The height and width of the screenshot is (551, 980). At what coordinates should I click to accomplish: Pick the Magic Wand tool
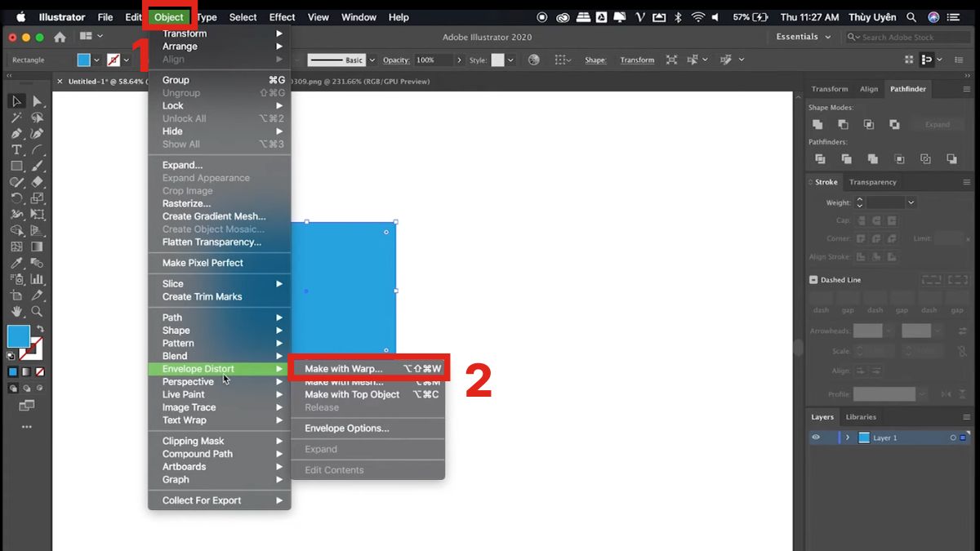click(16, 118)
